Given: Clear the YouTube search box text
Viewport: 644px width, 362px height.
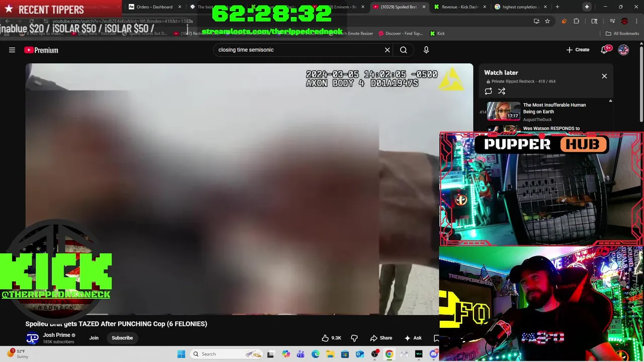Looking at the screenshot, I should click(387, 50).
